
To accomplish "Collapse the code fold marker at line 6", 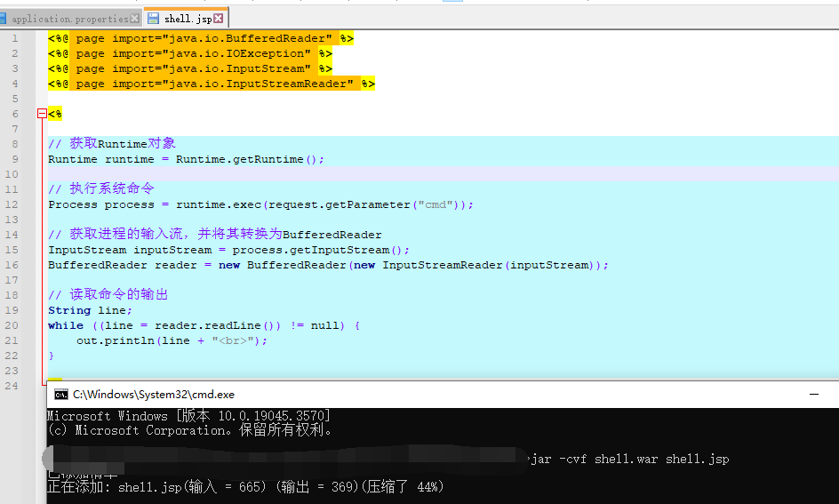I will point(43,114).
